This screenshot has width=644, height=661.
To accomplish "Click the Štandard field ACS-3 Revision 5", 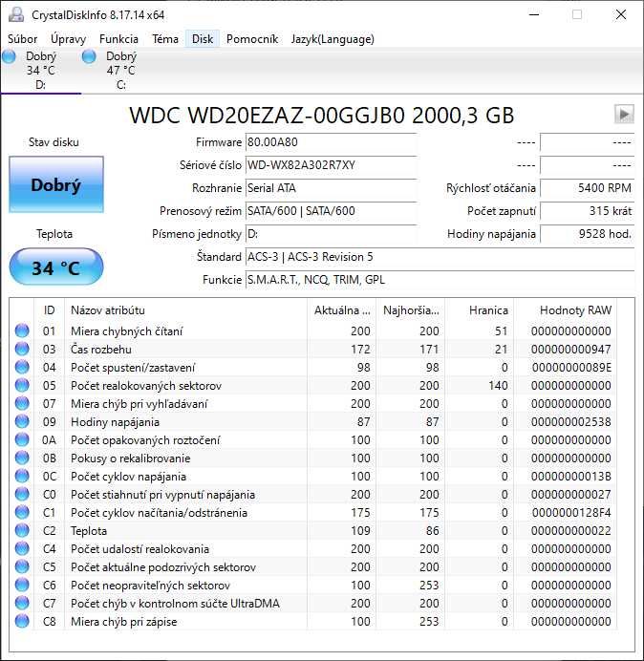I will (440, 257).
